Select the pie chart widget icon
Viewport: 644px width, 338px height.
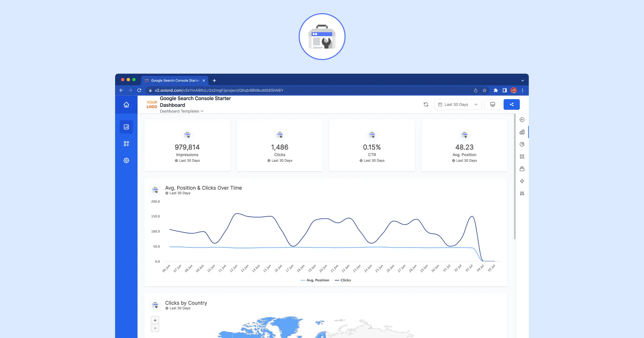[522, 144]
